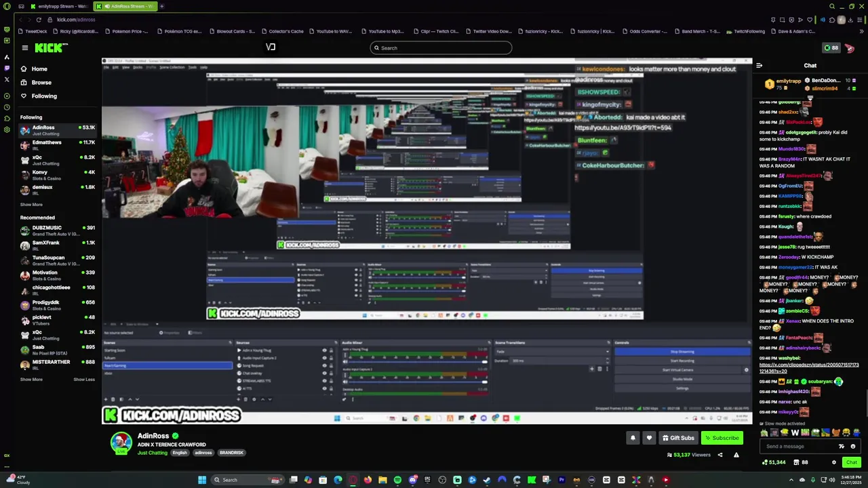Viewport: 868px width, 488px height.
Task: Switch to emilytrapp Stream browser tab
Action: point(60,6)
